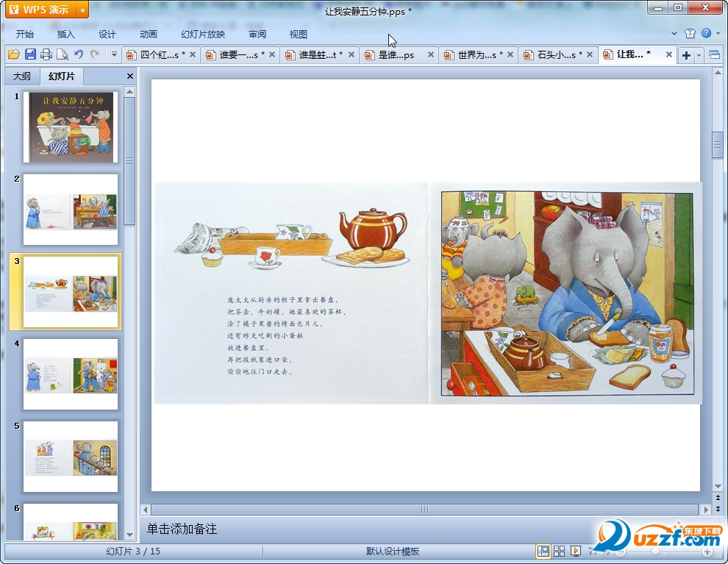Switch to Slide Sorter view icon
This screenshot has height=564, width=728.
(x=559, y=551)
